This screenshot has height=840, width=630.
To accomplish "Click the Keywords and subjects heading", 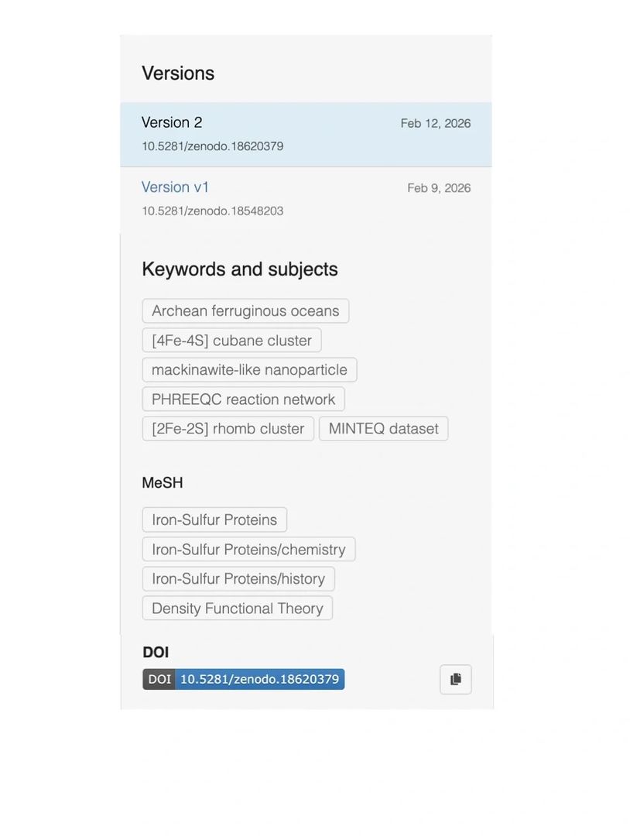I will 239,269.
